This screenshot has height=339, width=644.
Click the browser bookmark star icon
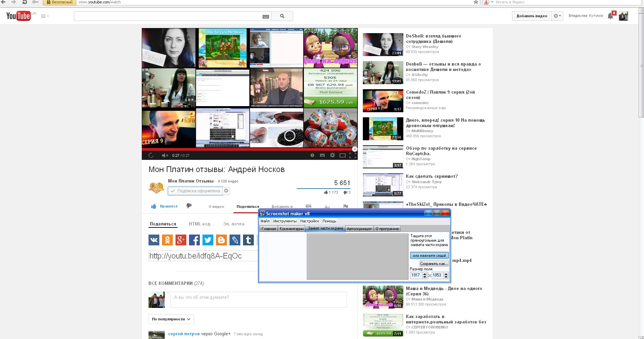click(x=476, y=2)
